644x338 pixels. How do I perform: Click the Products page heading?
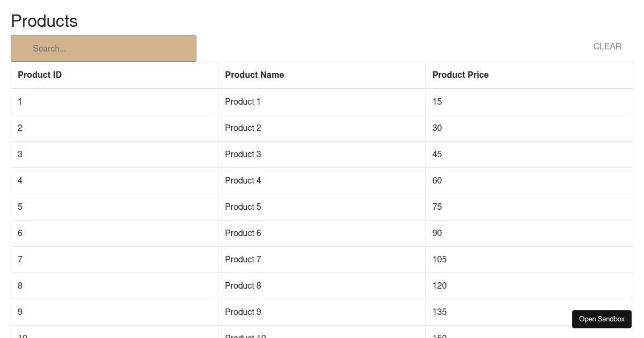(x=45, y=21)
